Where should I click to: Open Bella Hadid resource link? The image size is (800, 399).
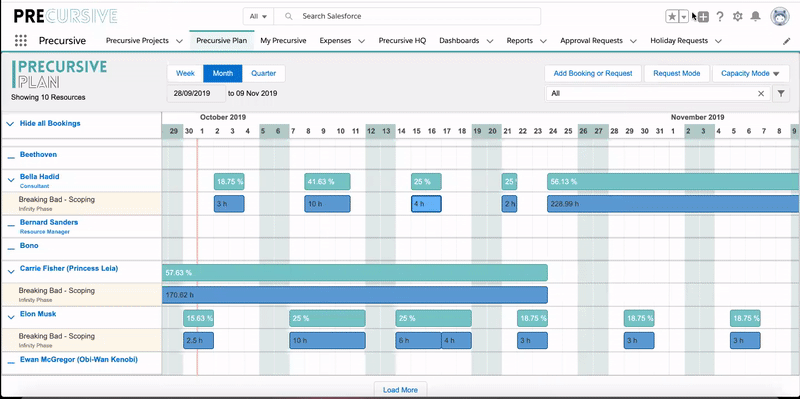coord(39,177)
